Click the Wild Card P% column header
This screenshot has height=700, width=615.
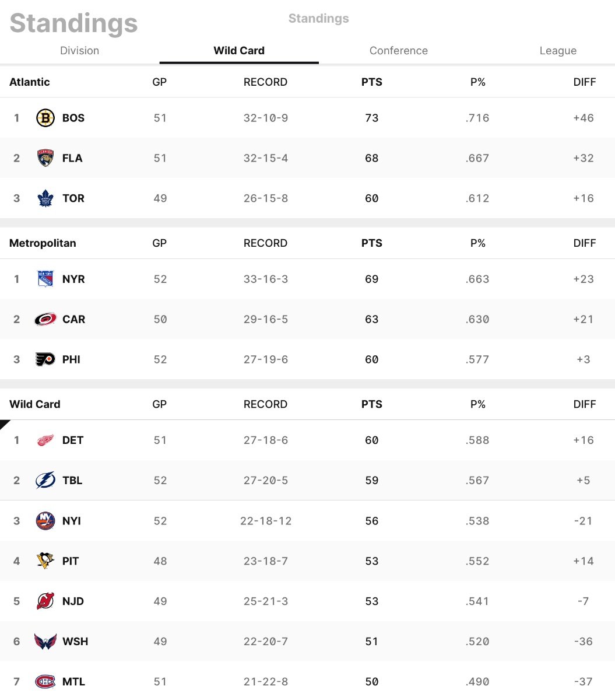478,404
